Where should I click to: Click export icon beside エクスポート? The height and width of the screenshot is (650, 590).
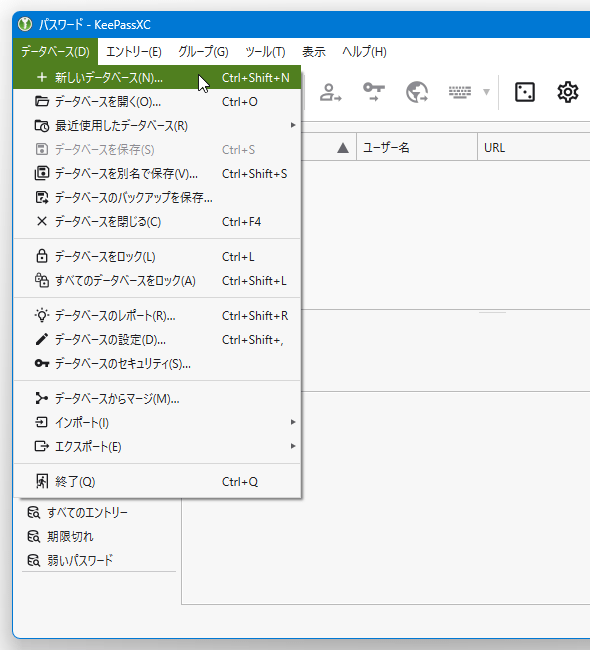coord(41,446)
